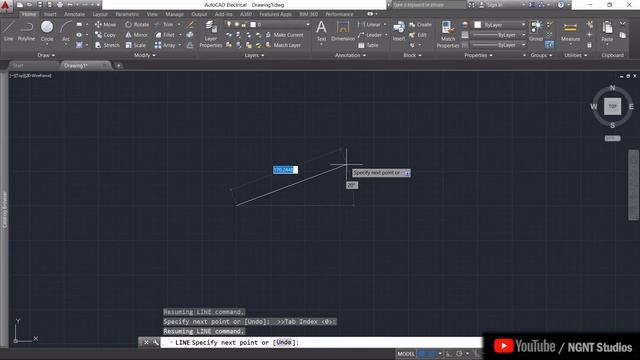The height and width of the screenshot is (360, 640).
Task: Choose the Copy modify tool
Action: click(105, 35)
